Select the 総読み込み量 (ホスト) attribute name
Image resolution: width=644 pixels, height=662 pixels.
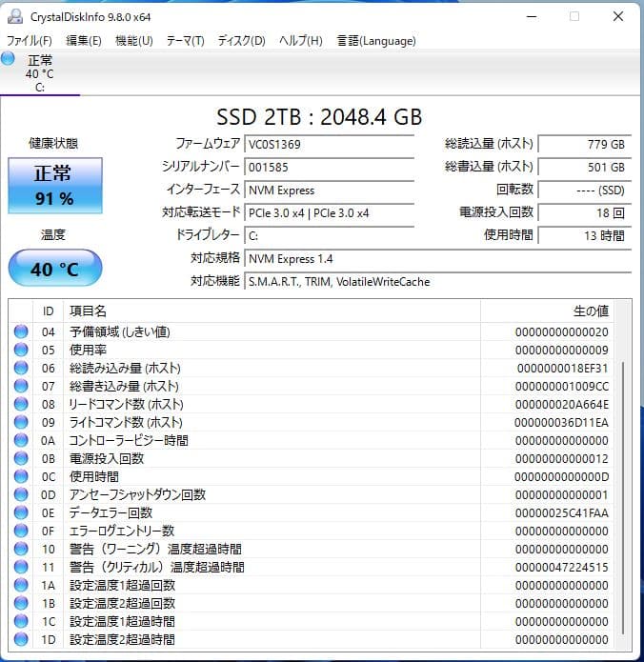pyautogui.click(x=125, y=368)
